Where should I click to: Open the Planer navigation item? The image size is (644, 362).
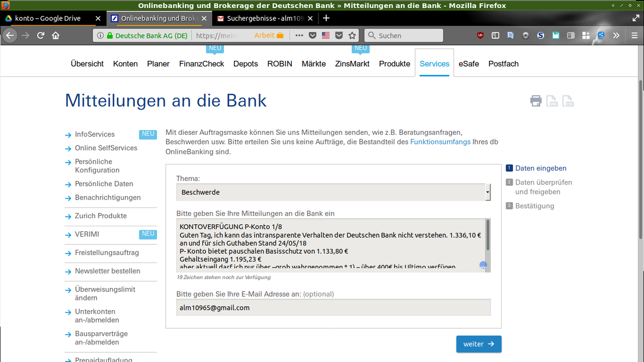[158, 64]
